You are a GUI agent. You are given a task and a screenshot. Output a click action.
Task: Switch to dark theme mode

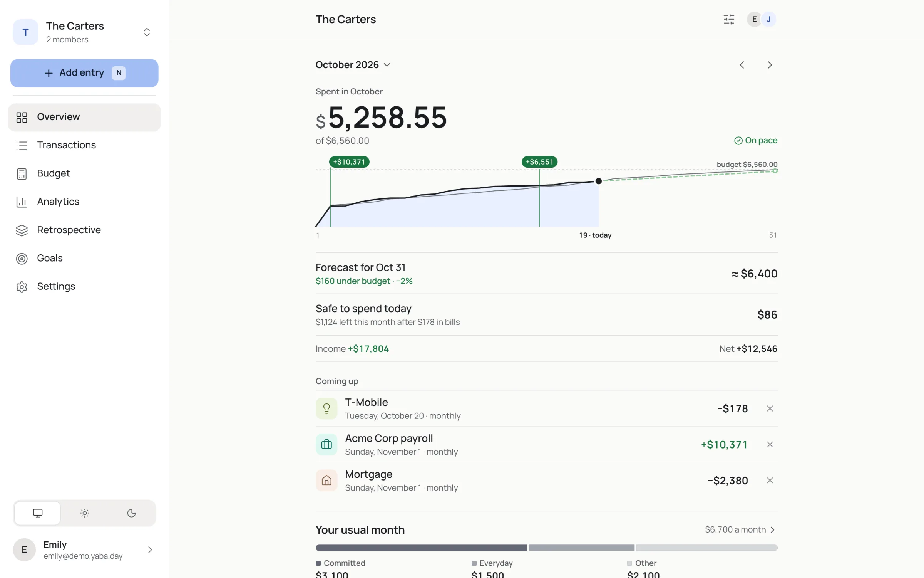131,513
